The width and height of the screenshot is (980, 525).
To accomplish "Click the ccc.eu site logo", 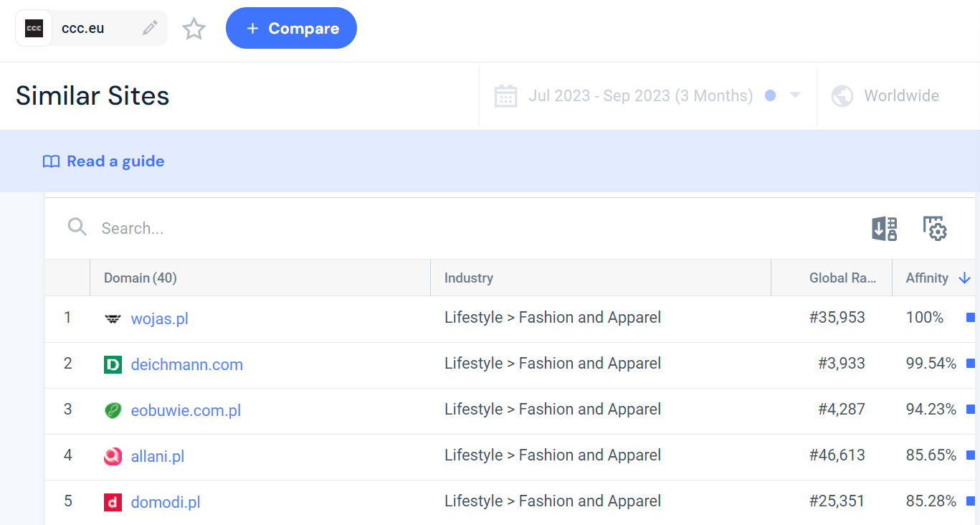I will (x=34, y=28).
